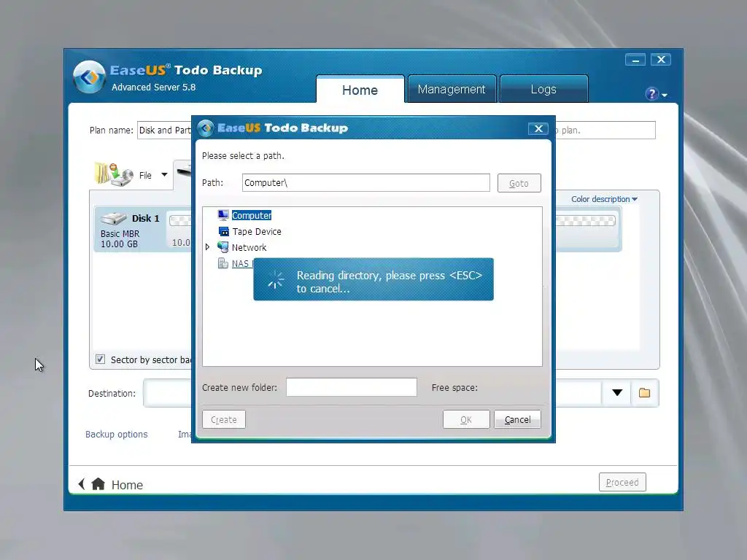This screenshot has width=747, height=560.
Task: Select the Tape Device icon
Action: click(223, 231)
